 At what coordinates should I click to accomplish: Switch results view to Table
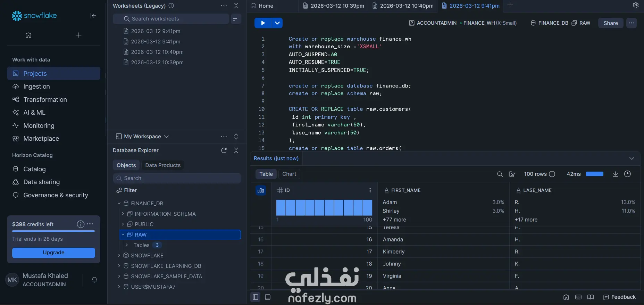[x=266, y=174]
